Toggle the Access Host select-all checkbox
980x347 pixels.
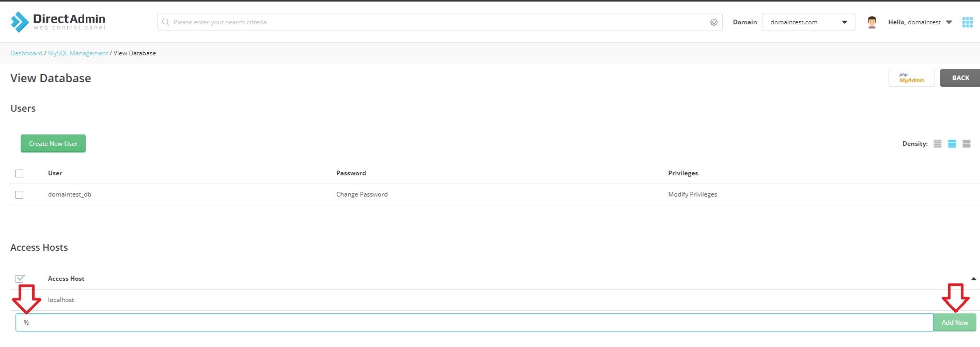tap(20, 279)
